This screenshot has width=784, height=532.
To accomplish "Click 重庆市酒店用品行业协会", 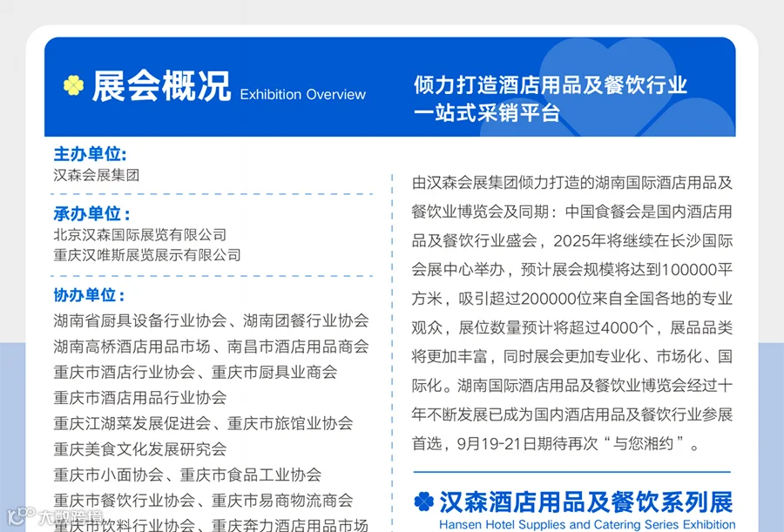I will pos(140,398).
